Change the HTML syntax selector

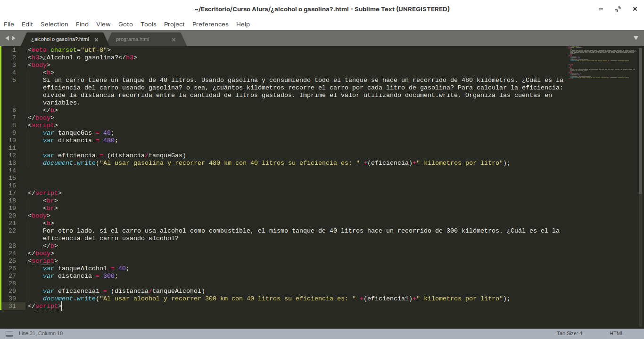tap(617, 333)
